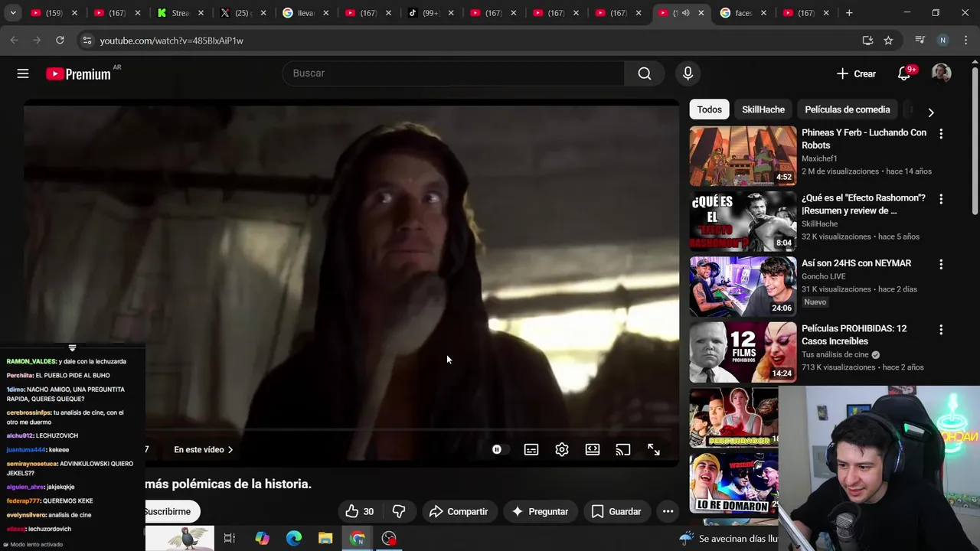Enter full screen mode
980x551 pixels.
654,450
